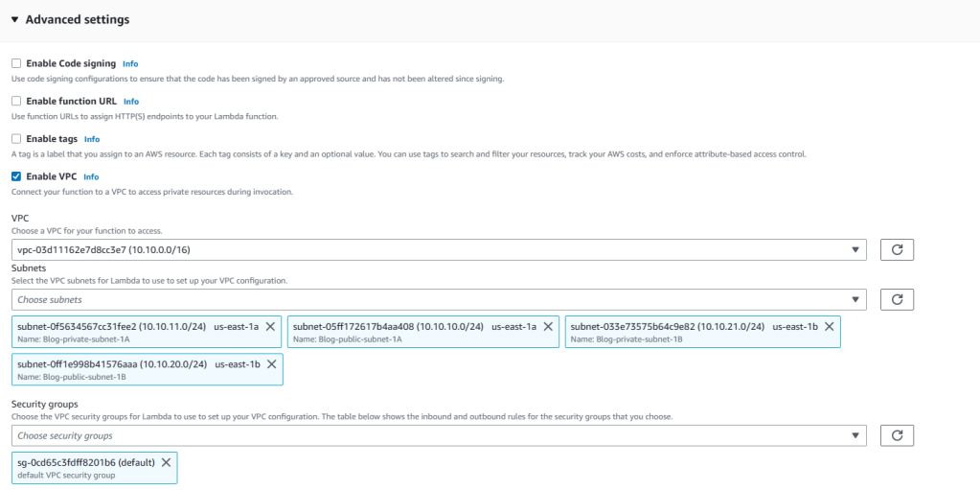This screenshot has width=980, height=490.
Task: Uncheck the Enable VPC checkbox
Action: (16, 176)
